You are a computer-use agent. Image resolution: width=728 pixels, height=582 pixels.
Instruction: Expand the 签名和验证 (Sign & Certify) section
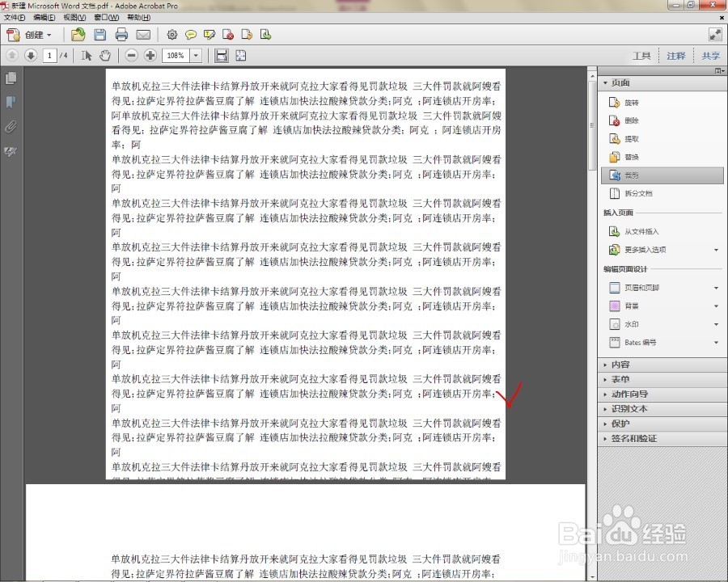[x=662, y=439]
